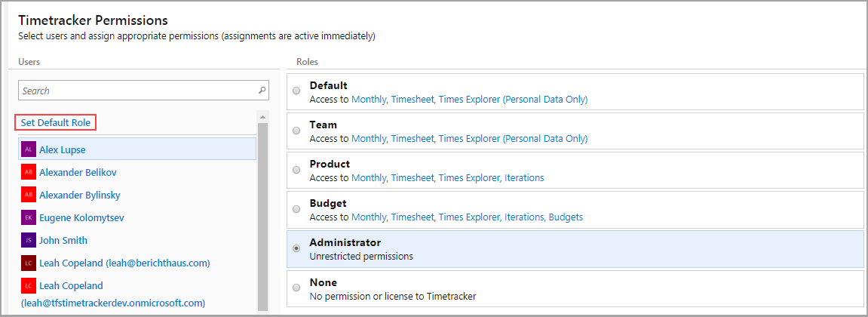Click the Administrator role title
The image size is (868, 317).
[x=345, y=243]
